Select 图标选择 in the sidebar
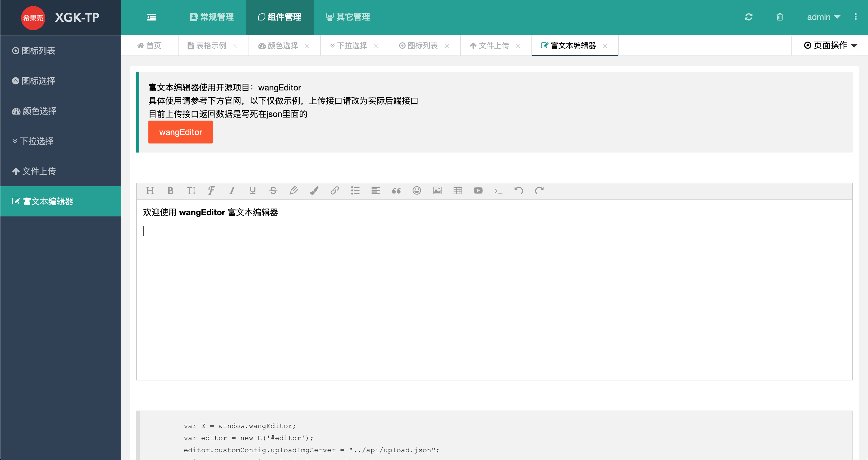The width and height of the screenshot is (868, 460). (x=38, y=81)
